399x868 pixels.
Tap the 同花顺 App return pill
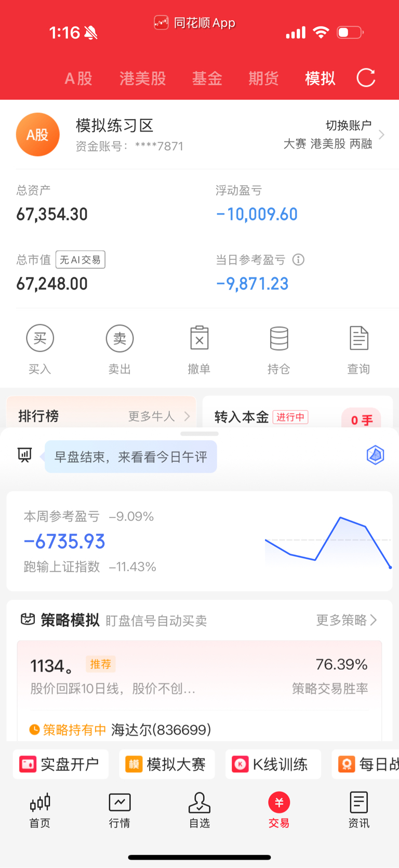(195, 23)
